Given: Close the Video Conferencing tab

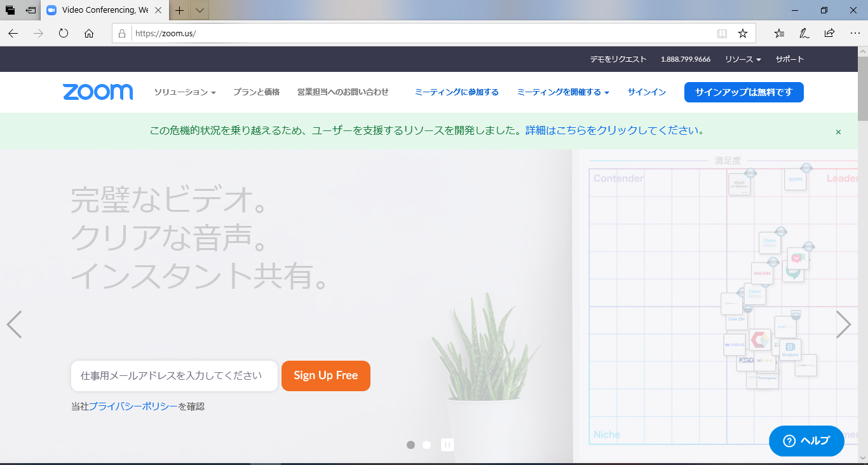Looking at the screenshot, I should coord(159,10).
